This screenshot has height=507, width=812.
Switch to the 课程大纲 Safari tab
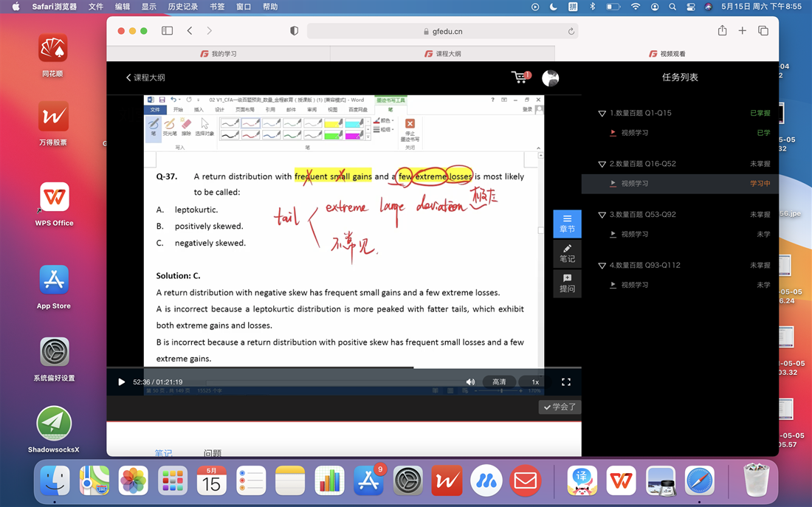(x=443, y=54)
